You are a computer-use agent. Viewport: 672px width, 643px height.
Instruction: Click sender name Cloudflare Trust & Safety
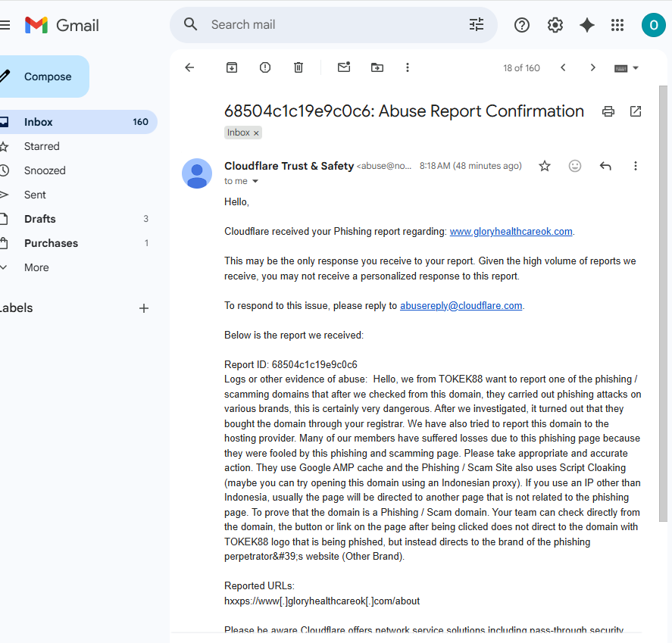point(289,166)
